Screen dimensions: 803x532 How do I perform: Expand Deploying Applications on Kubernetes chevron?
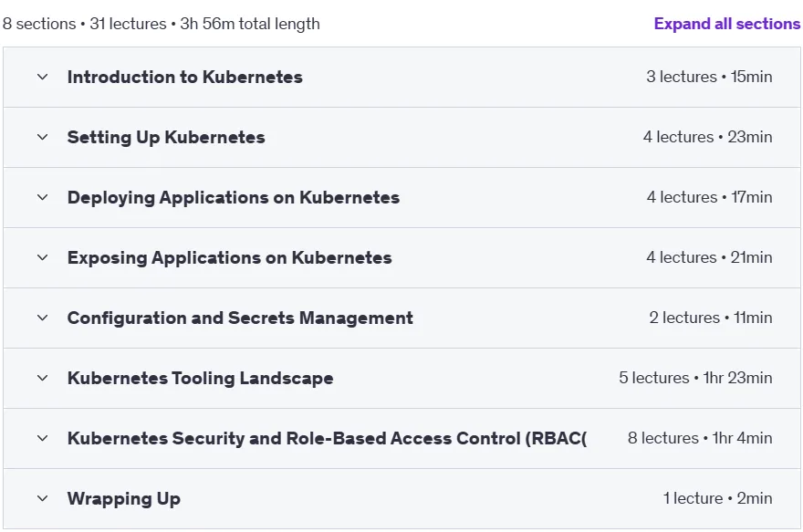(43, 197)
